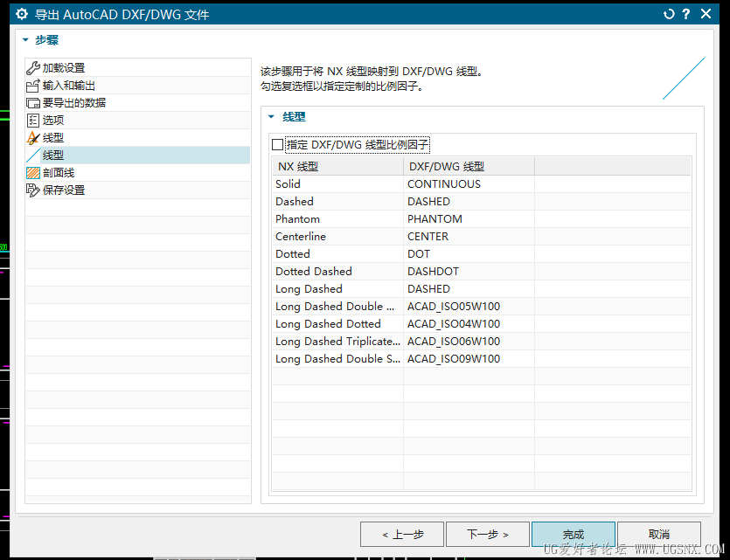Screen dimensions: 730x560
Task: Select the DASHED cell in the Long Dashed row
Action: coord(469,289)
